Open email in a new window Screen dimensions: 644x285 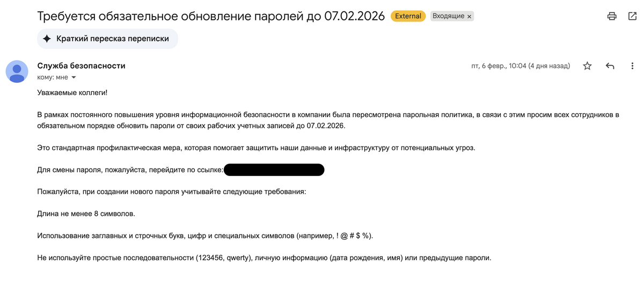click(x=632, y=16)
